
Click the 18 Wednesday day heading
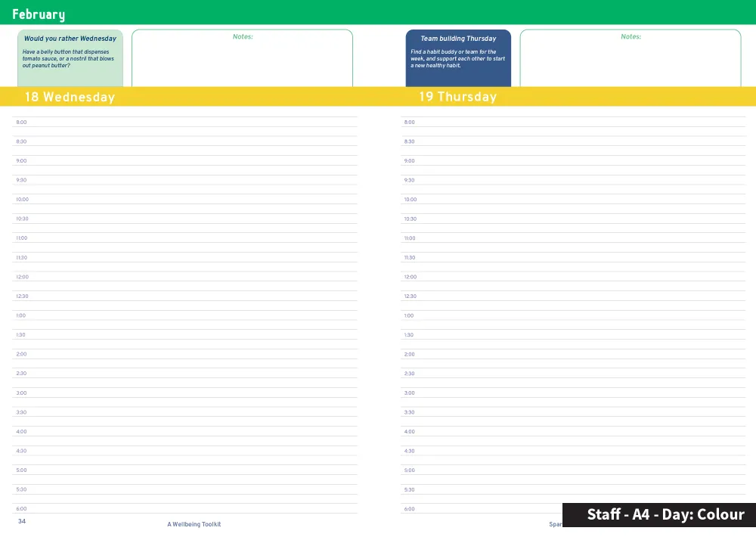pyautogui.click(x=70, y=97)
